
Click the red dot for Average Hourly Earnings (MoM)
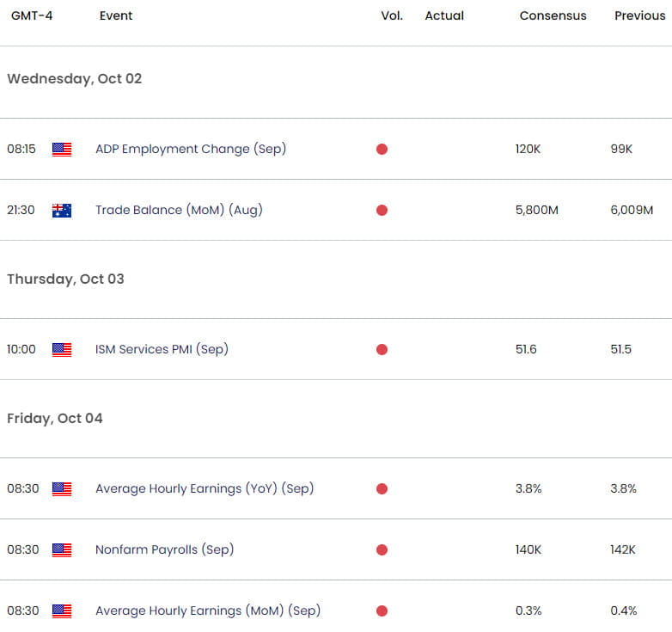[x=382, y=611]
